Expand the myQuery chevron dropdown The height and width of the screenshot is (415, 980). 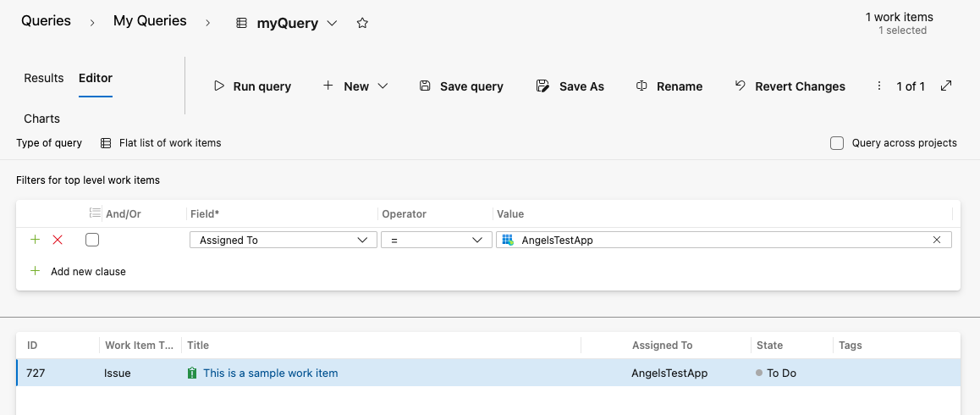pos(332,24)
